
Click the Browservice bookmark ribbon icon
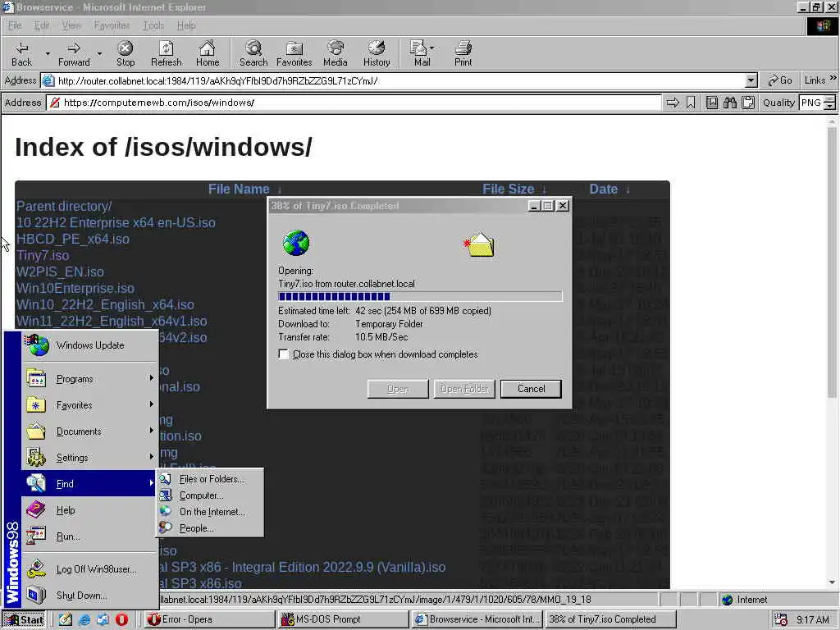coord(691,103)
